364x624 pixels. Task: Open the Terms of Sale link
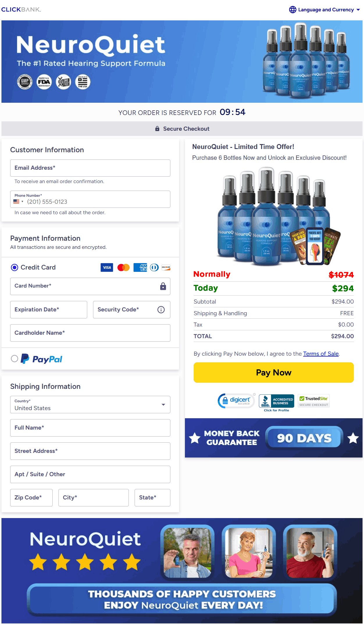point(321,354)
